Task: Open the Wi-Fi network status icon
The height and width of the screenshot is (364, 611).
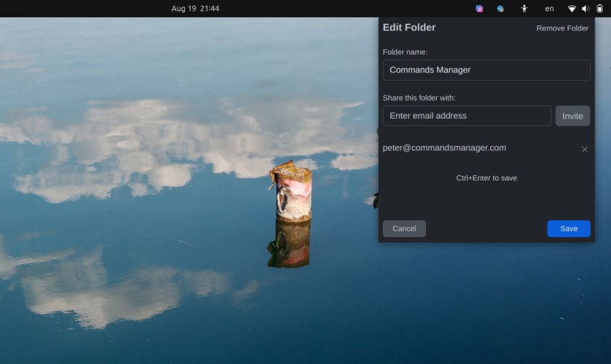Action: point(571,8)
